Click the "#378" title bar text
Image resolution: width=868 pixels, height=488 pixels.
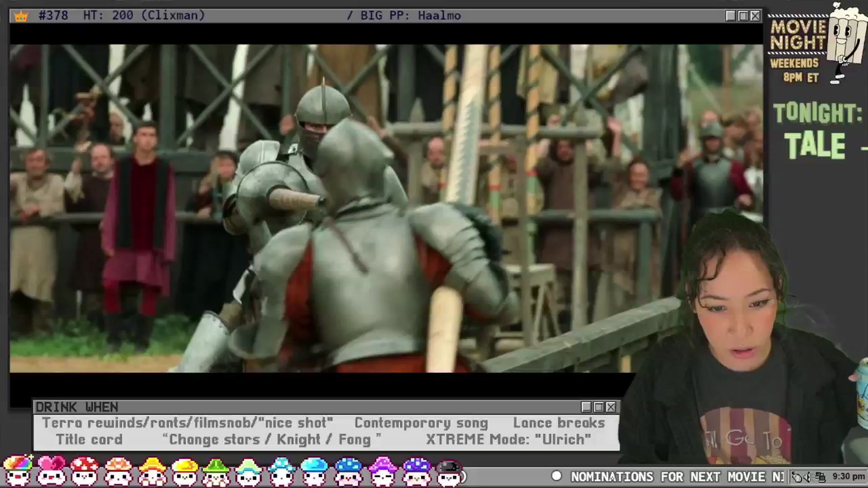tap(53, 15)
